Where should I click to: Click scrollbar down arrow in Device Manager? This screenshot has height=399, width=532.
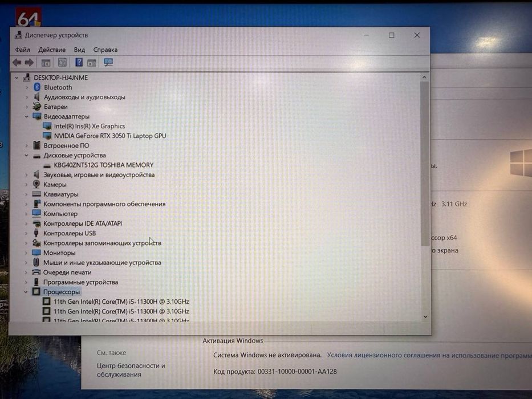pyautogui.click(x=425, y=316)
